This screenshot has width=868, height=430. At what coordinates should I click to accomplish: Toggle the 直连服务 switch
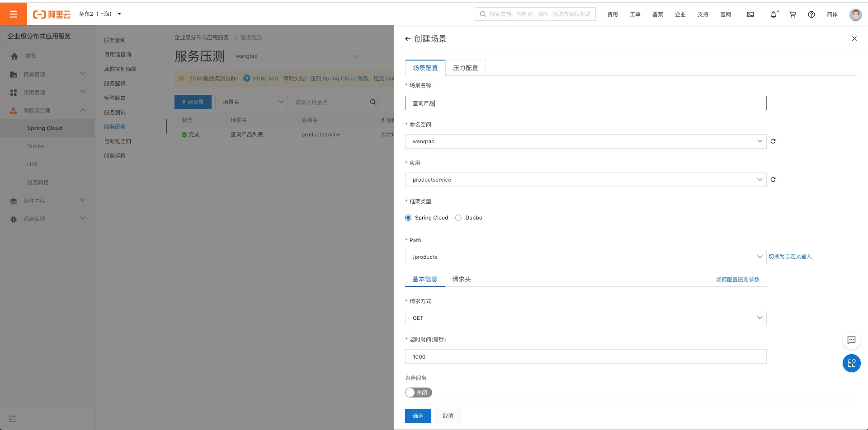point(419,393)
